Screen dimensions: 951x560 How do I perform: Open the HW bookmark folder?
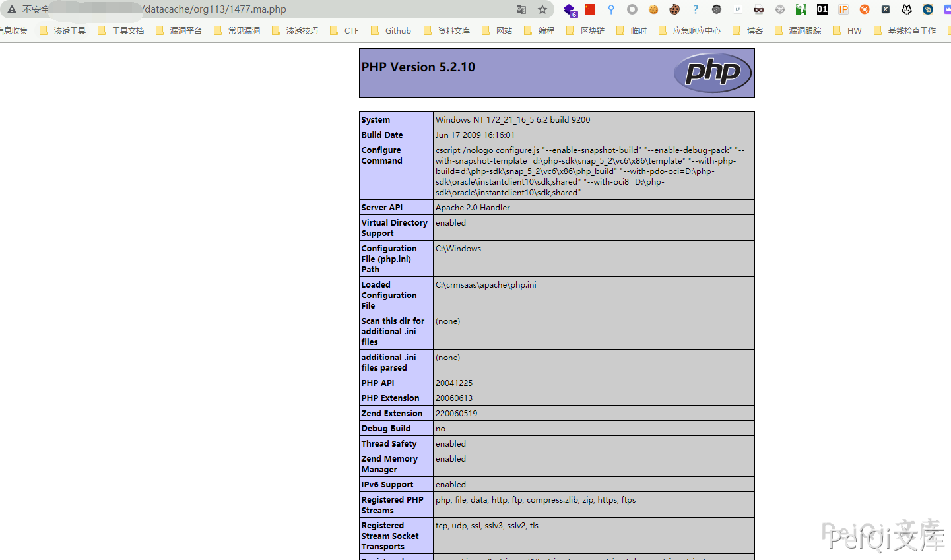point(847,30)
